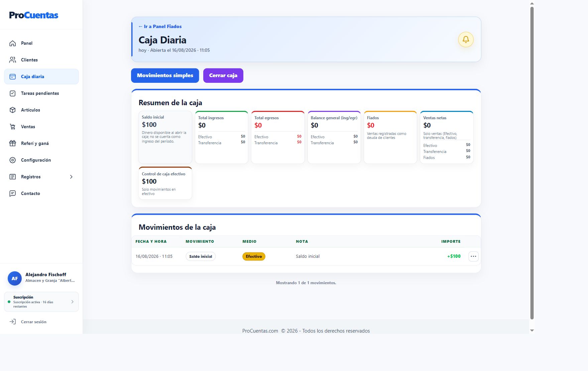Click the scrollbar down arrow
The width and height of the screenshot is (588, 371).
pos(532,330)
